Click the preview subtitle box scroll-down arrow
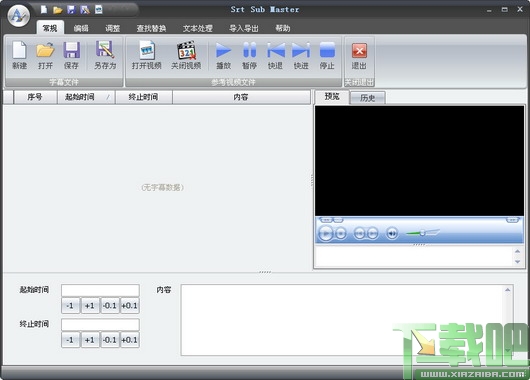 tap(517, 262)
